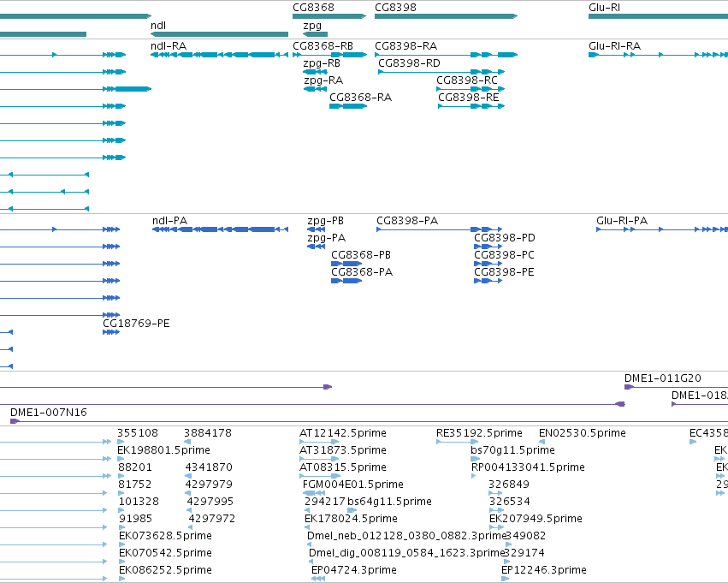Select protein CG8368-PB
This screenshot has height=583, width=728.
(x=346, y=264)
